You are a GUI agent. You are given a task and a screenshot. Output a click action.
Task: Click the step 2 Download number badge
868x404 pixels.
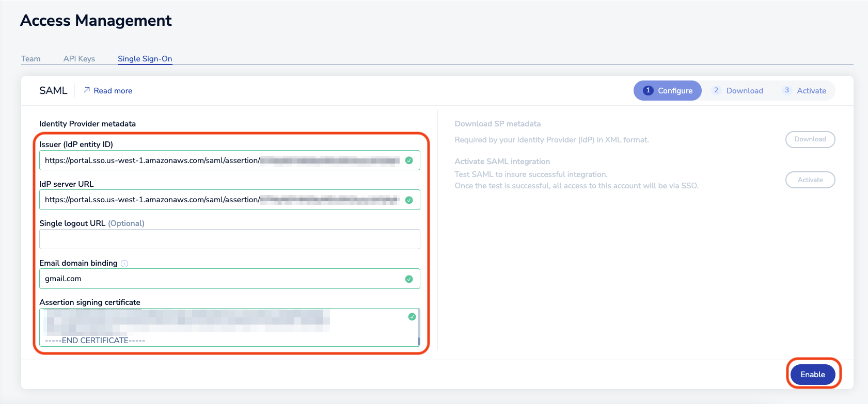(716, 90)
